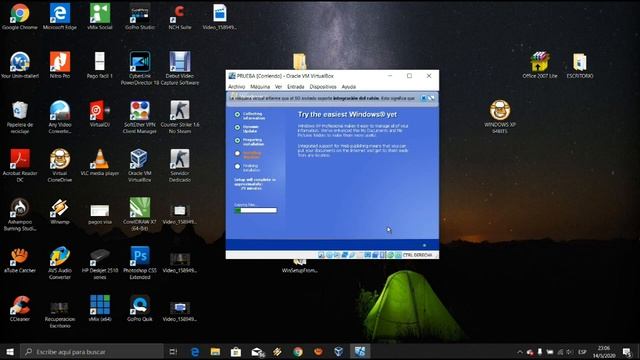This screenshot has height=360, width=640.
Task: Open File Explorer from taskbar
Action: pyautogui.click(x=216, y=351)
